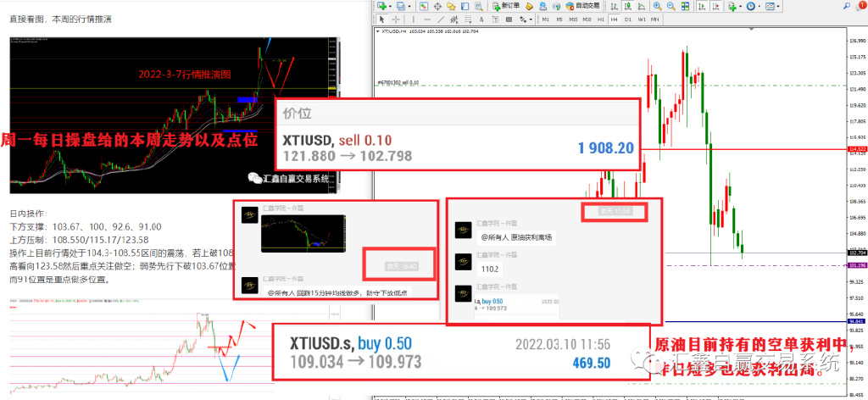Screen dimensions: 868x400
Task: Open the new chart dropdown arrow
Action: click(x=390, y=6)
